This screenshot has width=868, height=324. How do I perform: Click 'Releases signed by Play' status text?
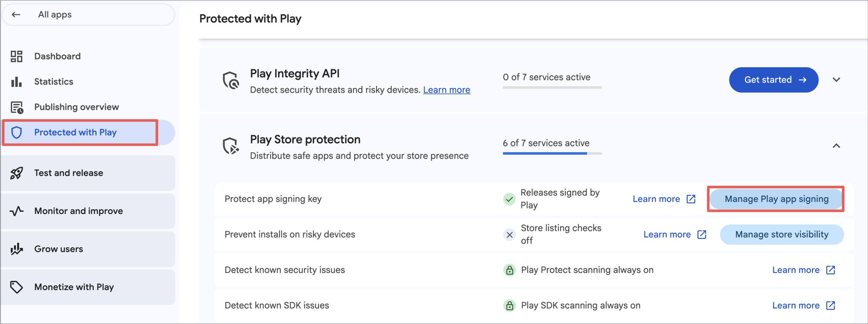pos(560,199)
